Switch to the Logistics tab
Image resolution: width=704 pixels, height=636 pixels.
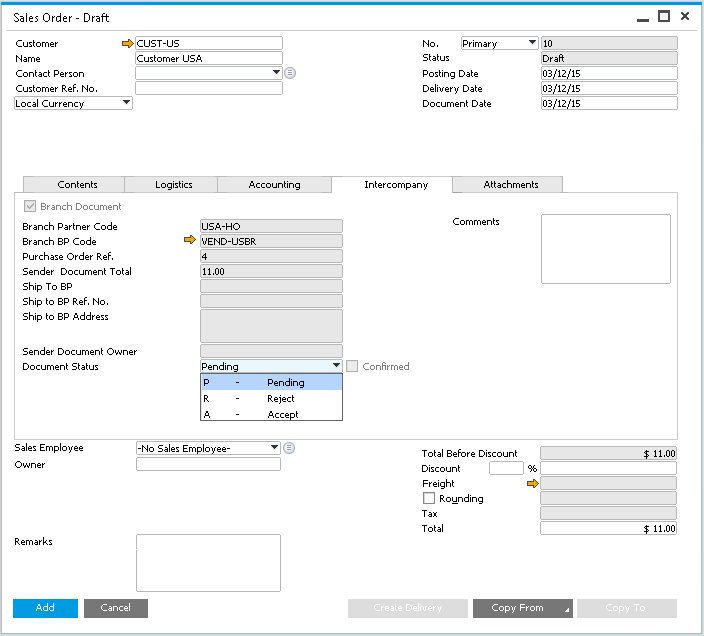(x=172, y=184)
